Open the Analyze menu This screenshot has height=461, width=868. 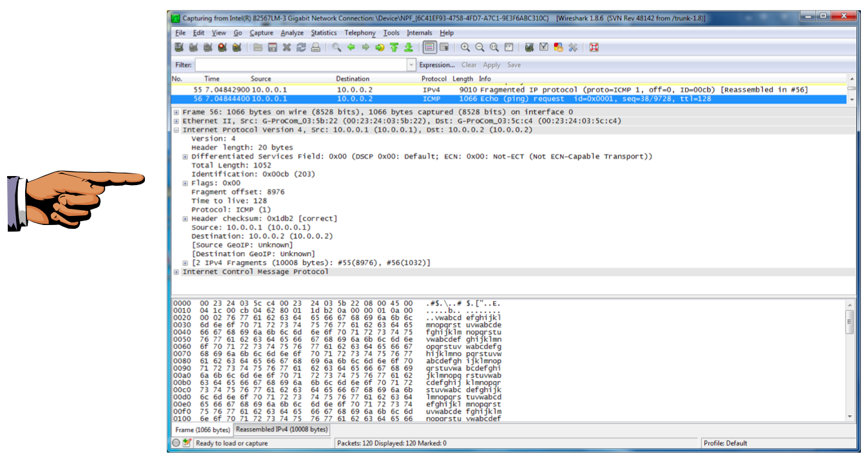click(x=292, y=33)
